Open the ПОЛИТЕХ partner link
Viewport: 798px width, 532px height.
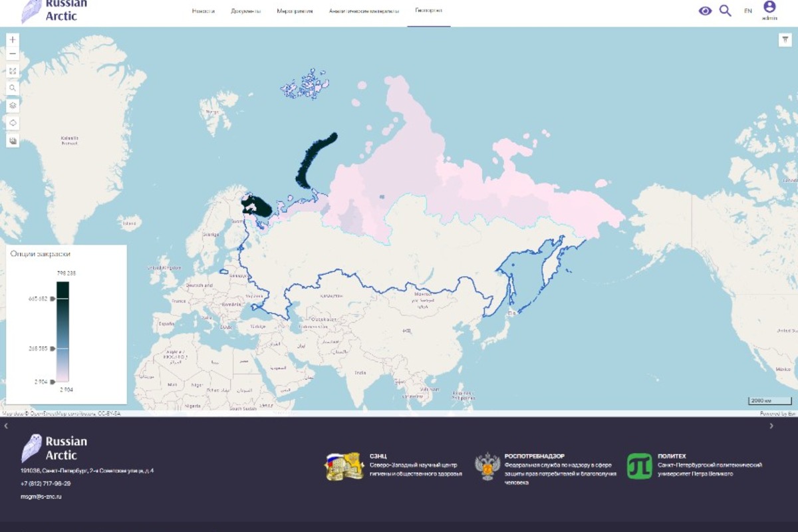(672, 456)
